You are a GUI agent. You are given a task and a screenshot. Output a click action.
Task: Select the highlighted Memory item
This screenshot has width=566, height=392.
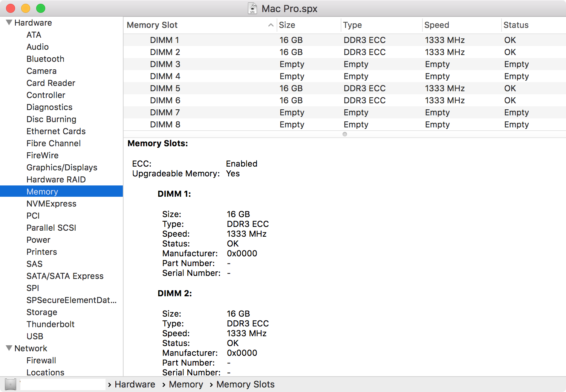point(61,191)
